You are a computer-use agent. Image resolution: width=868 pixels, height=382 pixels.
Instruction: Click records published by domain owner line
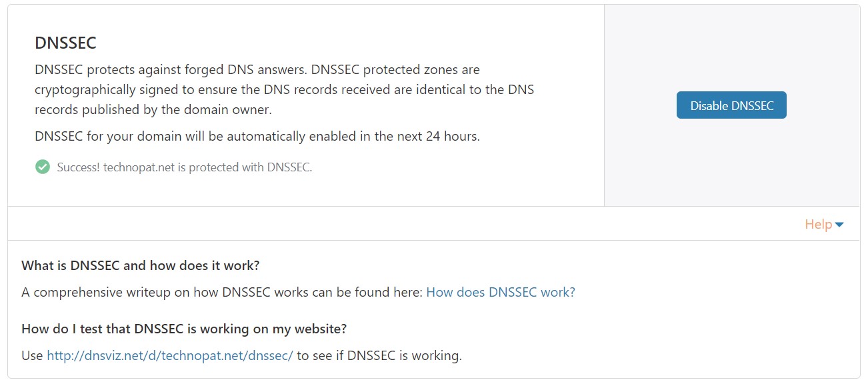(153, 109)
